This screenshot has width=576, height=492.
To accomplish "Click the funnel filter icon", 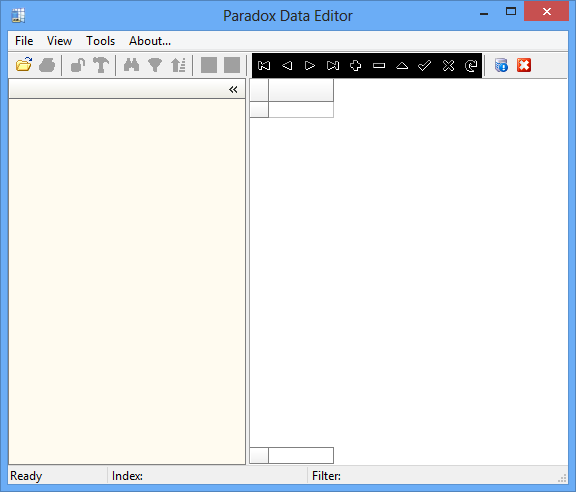I will [155, 65].
